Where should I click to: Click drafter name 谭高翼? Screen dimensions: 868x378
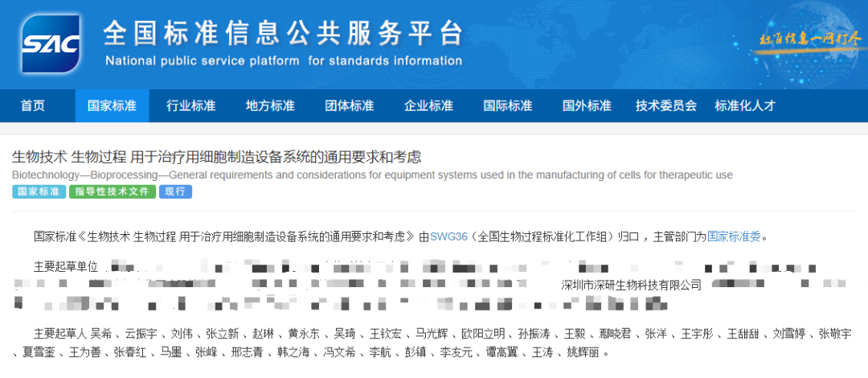[x=504, y=352]
